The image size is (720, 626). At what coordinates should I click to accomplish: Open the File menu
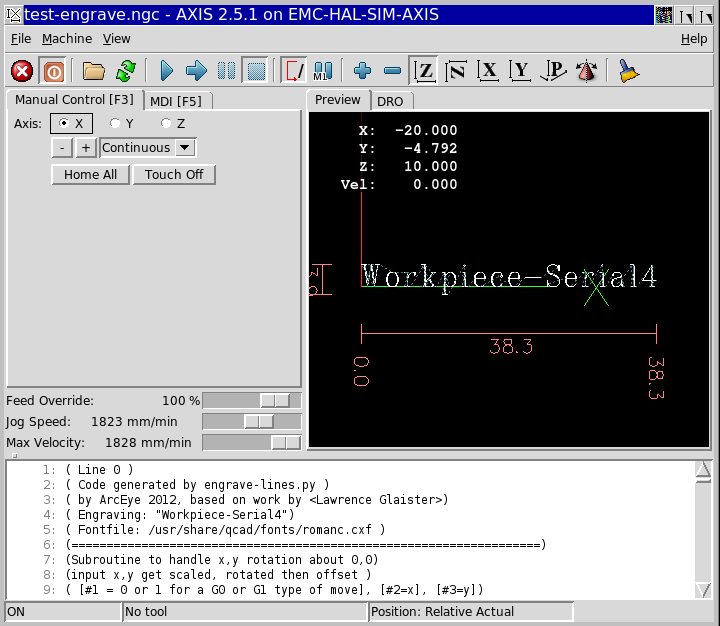[21, 39]
